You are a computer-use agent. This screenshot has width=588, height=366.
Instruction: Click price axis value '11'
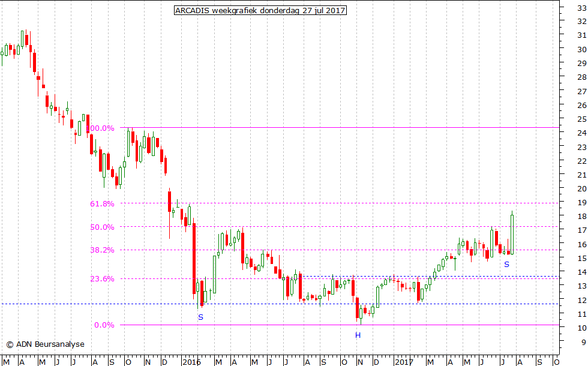click(581, 314)
